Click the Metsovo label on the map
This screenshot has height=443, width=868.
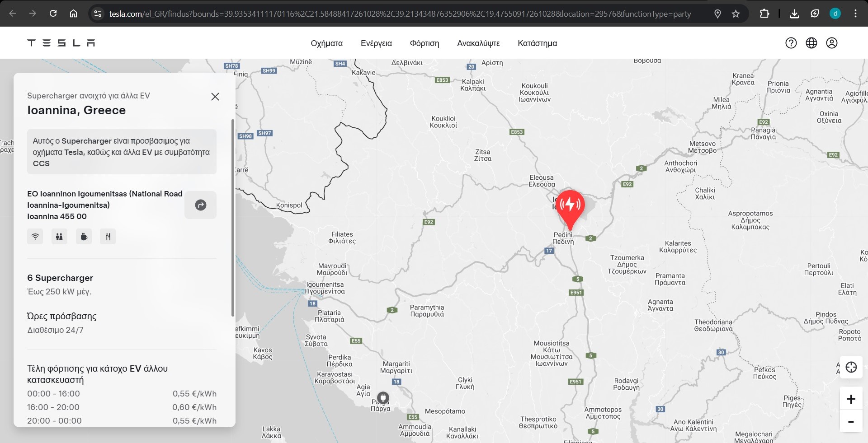click(x=702, y=147)
